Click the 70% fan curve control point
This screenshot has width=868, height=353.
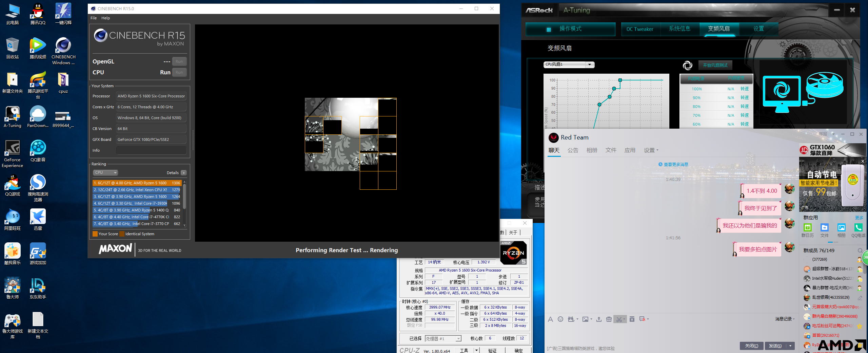click(x=599, y=105)
